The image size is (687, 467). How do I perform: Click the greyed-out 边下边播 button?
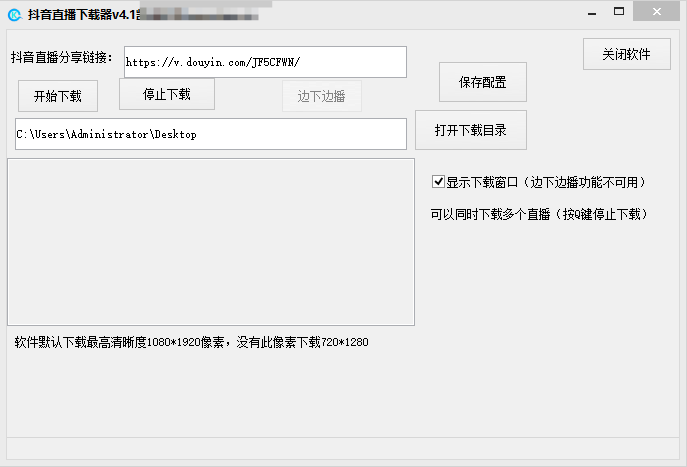(321, 97)
